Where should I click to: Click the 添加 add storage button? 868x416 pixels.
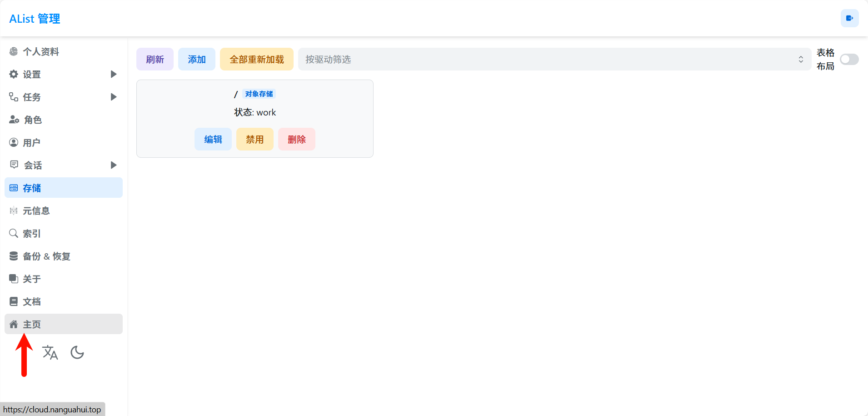196,60
